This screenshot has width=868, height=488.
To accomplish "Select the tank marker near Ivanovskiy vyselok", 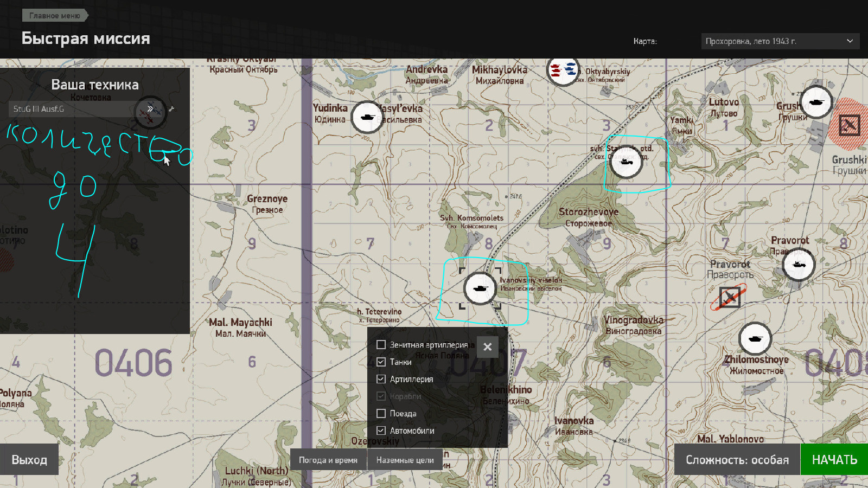I will (x=480, y=288).
